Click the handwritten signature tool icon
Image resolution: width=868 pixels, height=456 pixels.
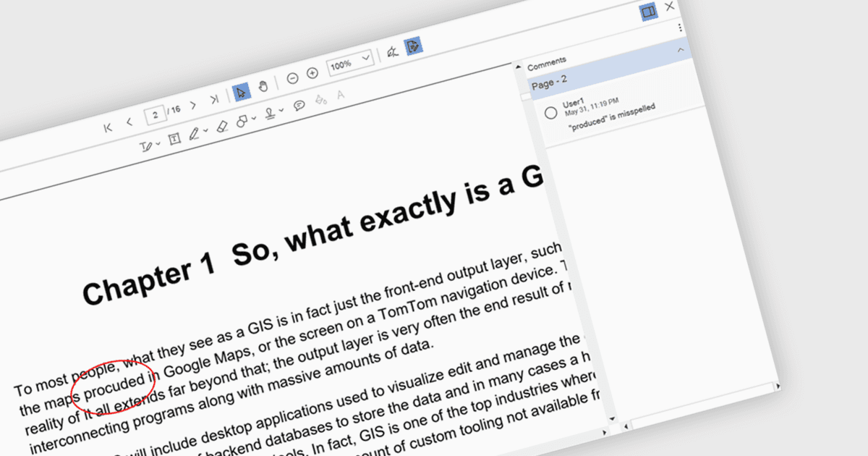coord(393,52)
